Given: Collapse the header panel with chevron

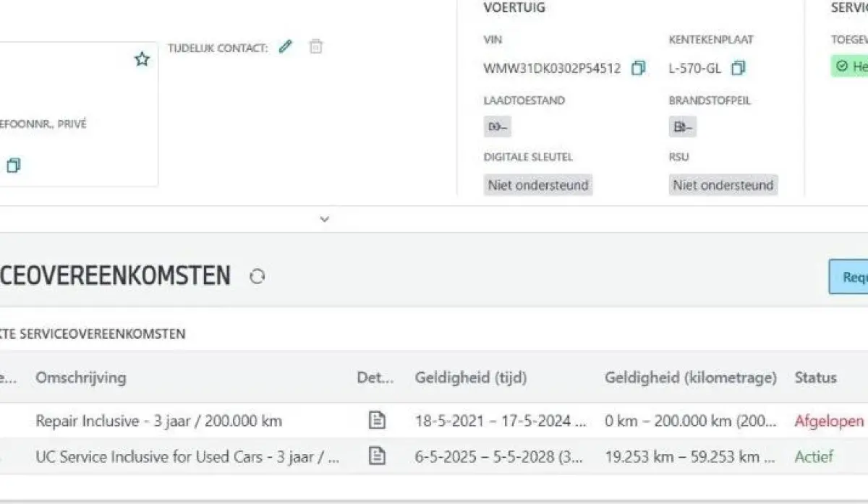Looking at the screenshot, I should (325, 219).
